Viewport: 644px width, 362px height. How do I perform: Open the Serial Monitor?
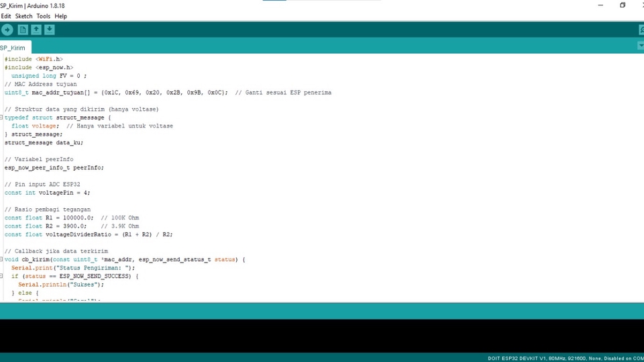[x=641, y=30]
